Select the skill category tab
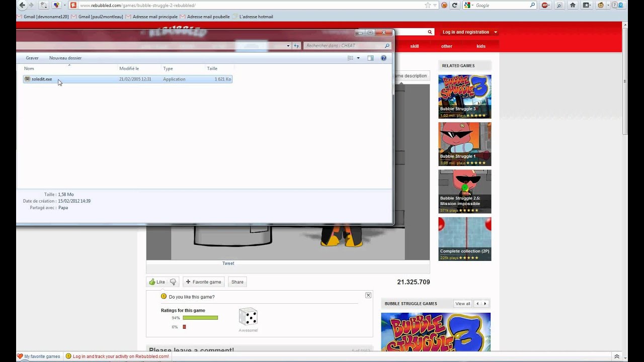Screen dimensions: 644x362 tap(415, 46)
